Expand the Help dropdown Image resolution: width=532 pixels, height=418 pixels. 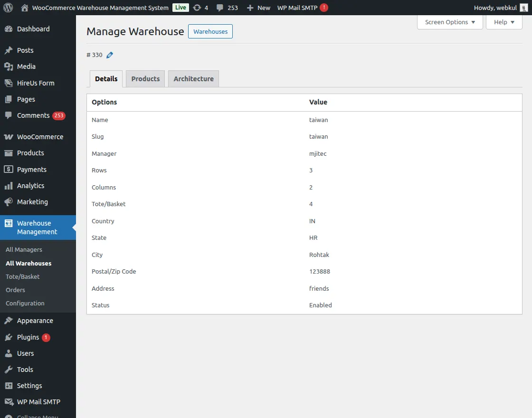click(504, 22)
